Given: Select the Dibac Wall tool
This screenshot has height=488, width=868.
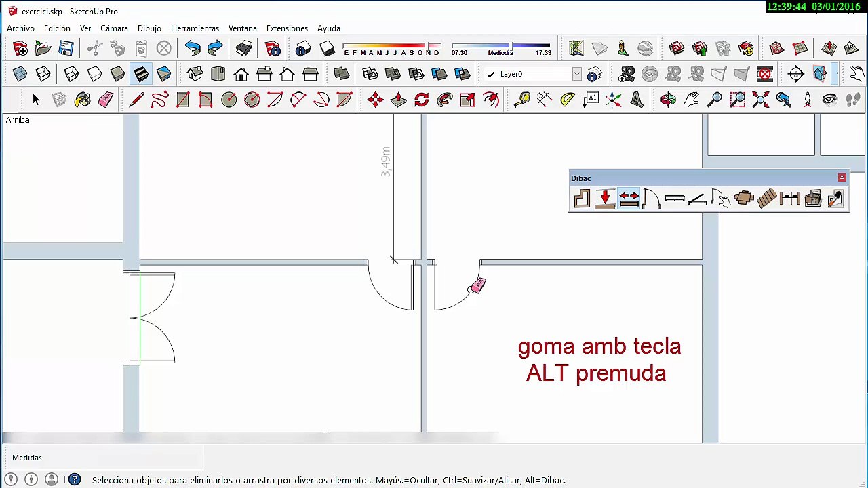Looking at the screenshot, I should click(x=582, y=199).
